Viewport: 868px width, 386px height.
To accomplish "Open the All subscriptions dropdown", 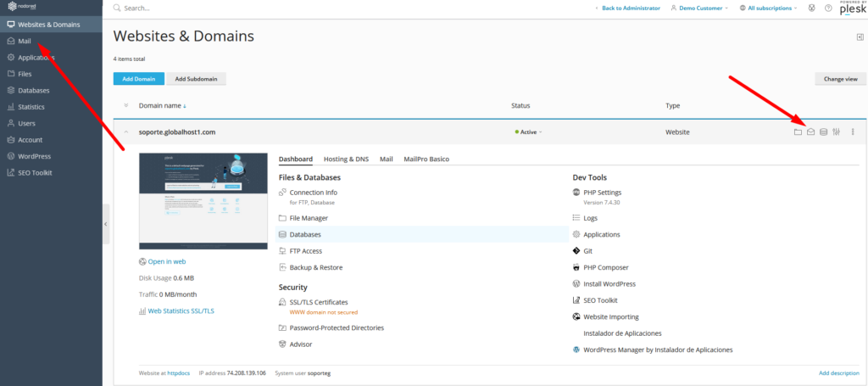I will pyautogui.click(x=768, y=8).
